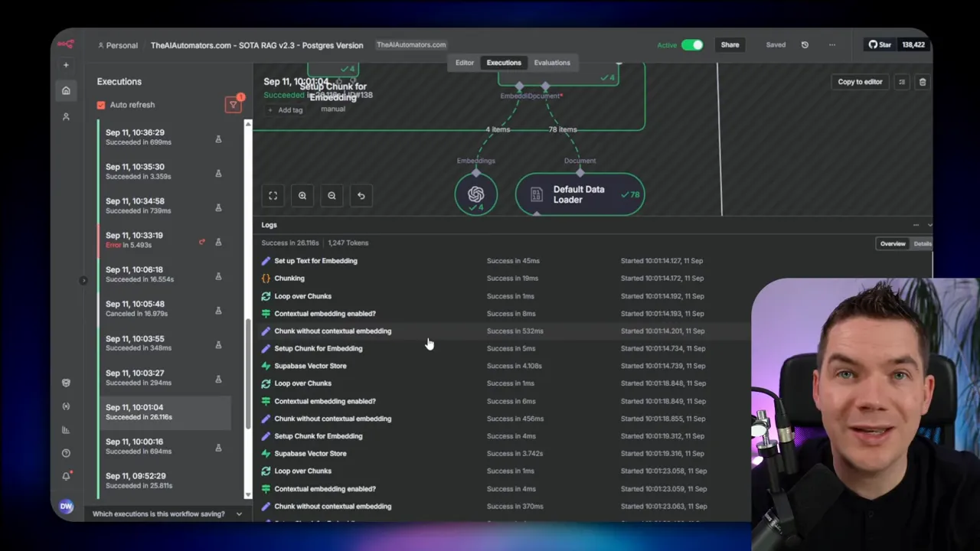The image size is (980, 551).
Task: Open the Sep 11, 10:03:55 execution
Action: (165, 343)
